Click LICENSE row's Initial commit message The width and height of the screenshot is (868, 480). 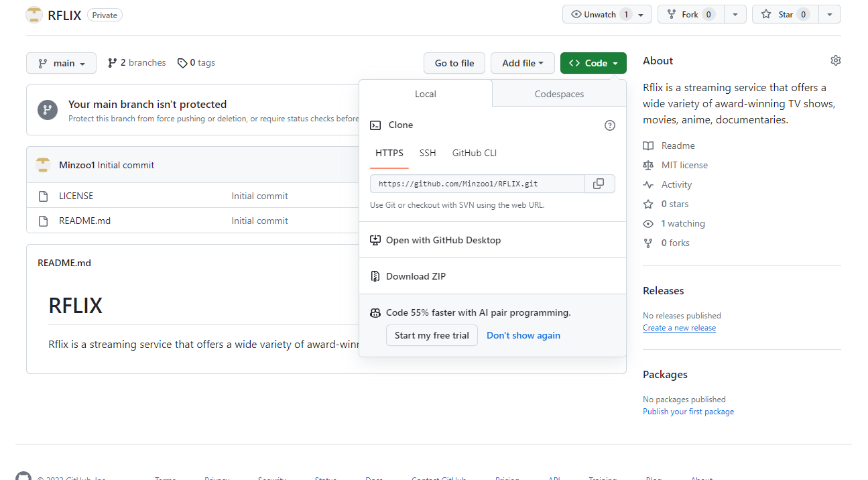click(259, 196)
